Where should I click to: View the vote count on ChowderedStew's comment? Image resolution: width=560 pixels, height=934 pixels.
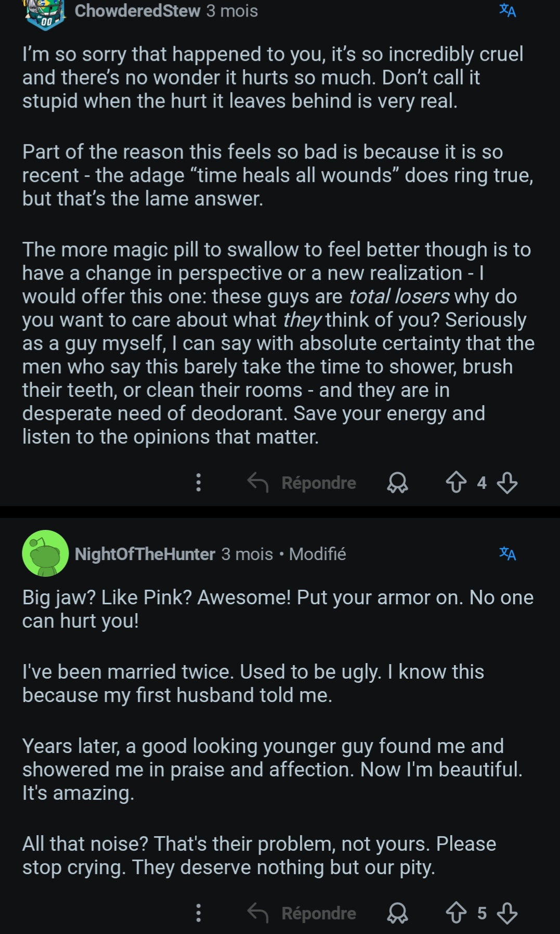tap(481, 483)
